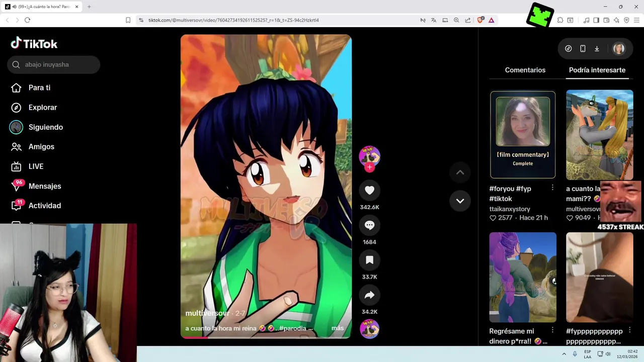Open options for '#foryou #fyp' video
644x362 pixels.
[552, 188]
